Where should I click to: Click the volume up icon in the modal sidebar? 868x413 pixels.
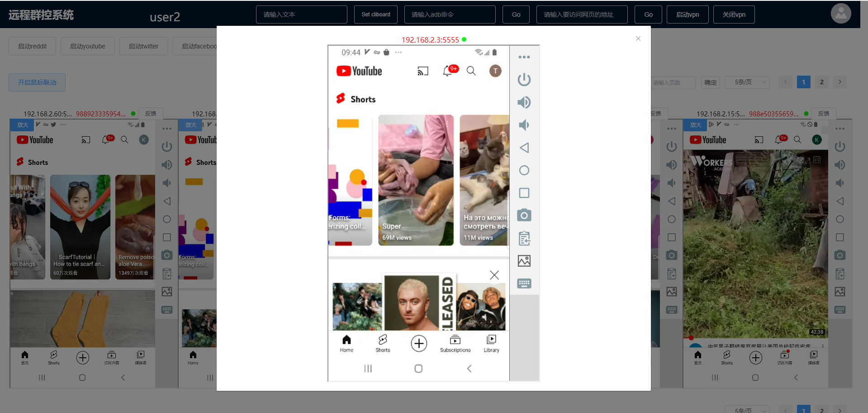click(524, 102)
